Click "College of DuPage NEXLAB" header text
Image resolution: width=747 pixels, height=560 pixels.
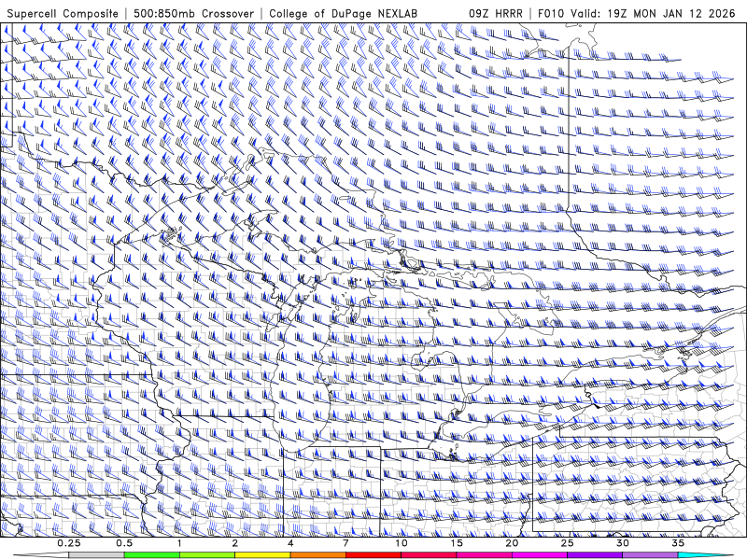(x=343, y=14)
